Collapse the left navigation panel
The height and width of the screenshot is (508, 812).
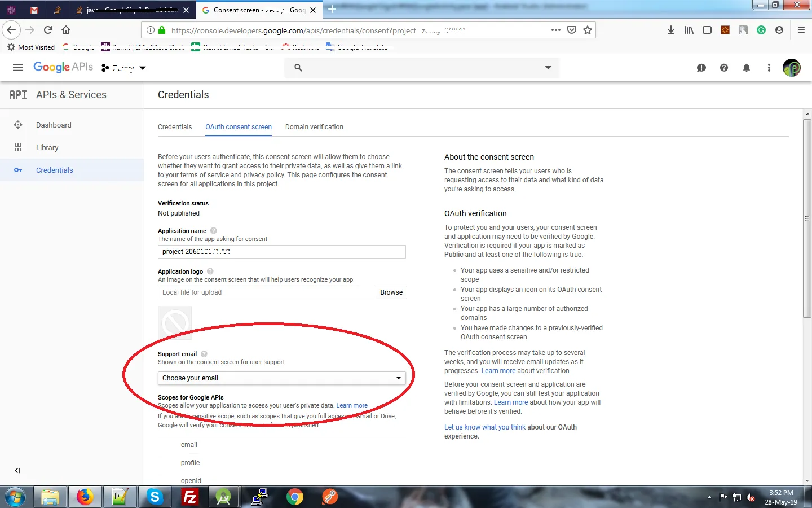coord(17,470)
